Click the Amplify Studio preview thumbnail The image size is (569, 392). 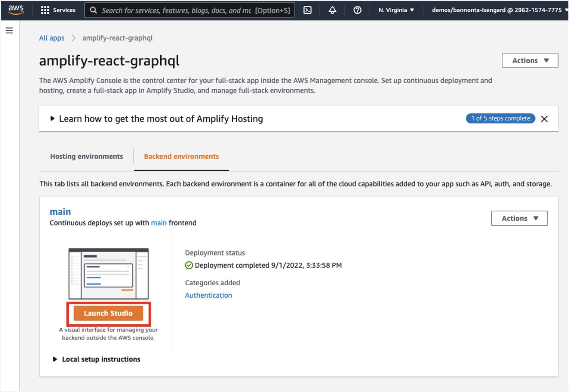[108, 274]
